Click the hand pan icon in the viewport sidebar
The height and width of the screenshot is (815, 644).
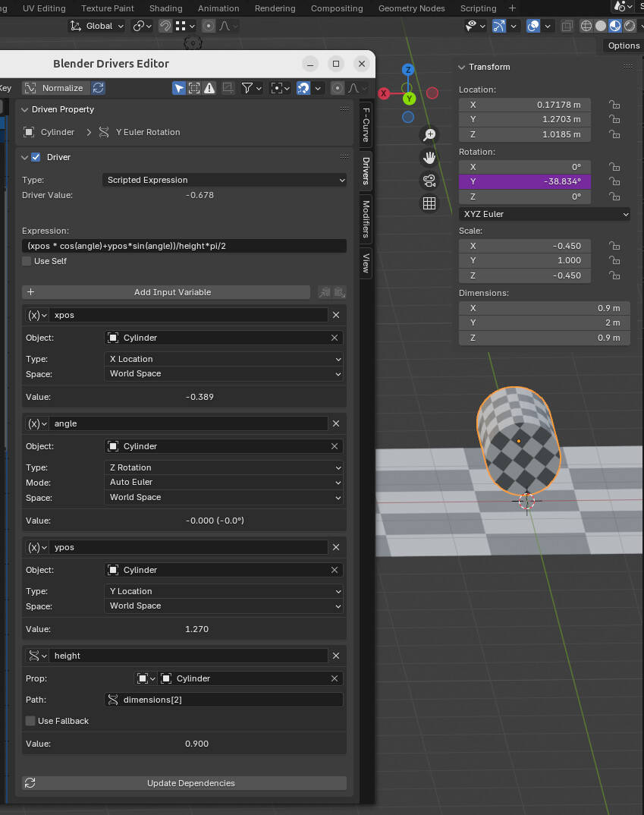click(x=429, y=157)
